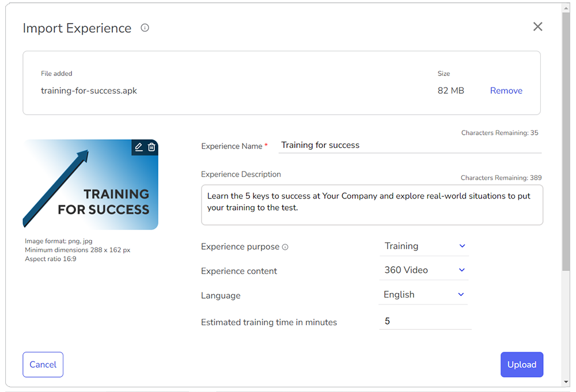Click the Language label
The image size is (576, 392).
pyautogui.click(x=221, y=295)
